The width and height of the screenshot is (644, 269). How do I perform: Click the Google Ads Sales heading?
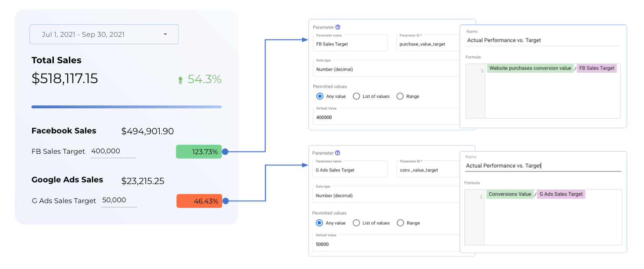pyautogui.click(x=67, y=180)
